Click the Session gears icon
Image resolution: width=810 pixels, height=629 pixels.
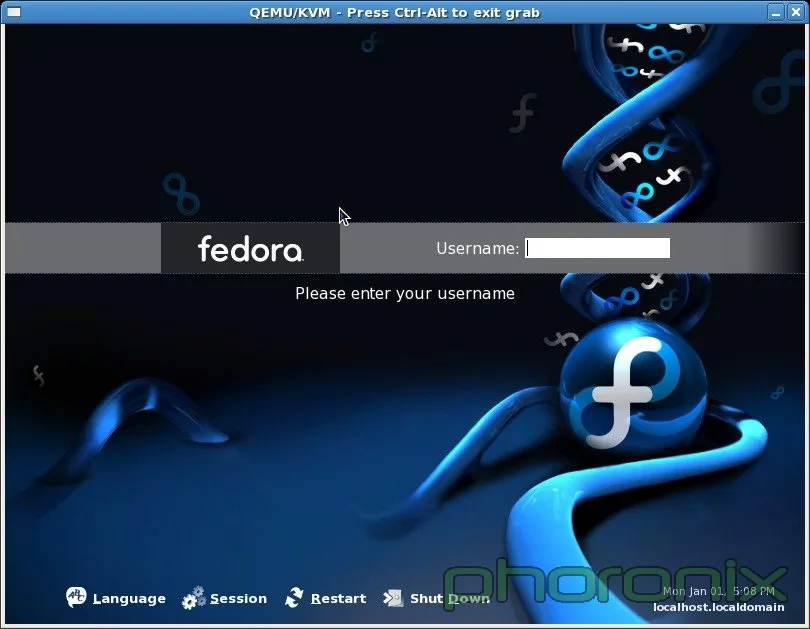click(194, 598)
